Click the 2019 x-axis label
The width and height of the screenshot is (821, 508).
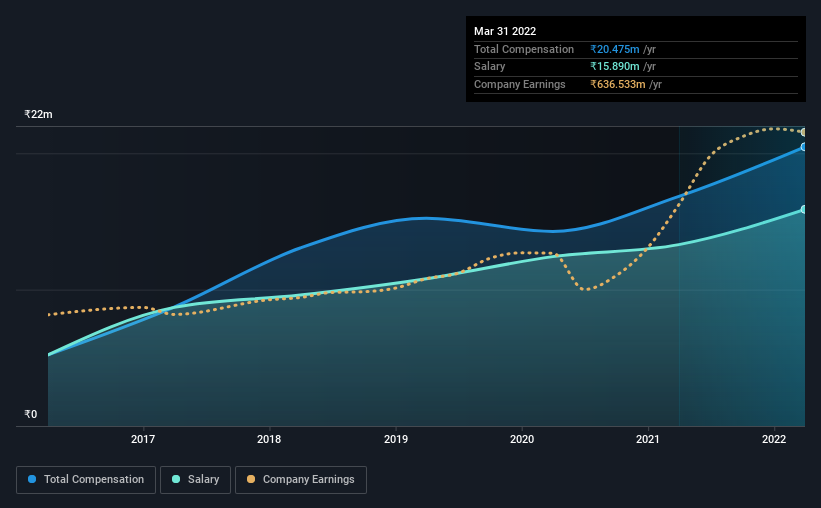tap(396, 439)
